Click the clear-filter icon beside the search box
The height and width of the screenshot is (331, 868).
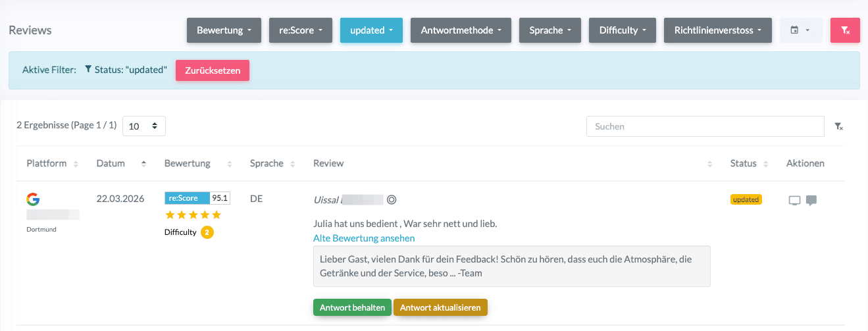click(x=838, y=126)
